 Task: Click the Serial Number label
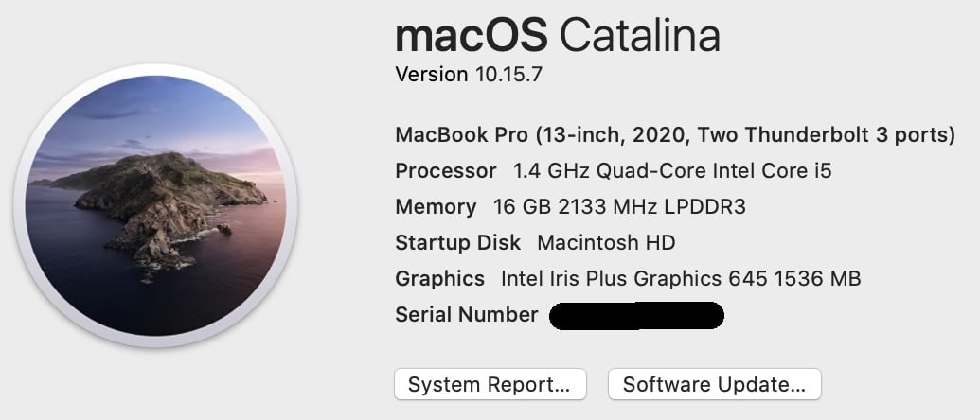click(466, 315)
